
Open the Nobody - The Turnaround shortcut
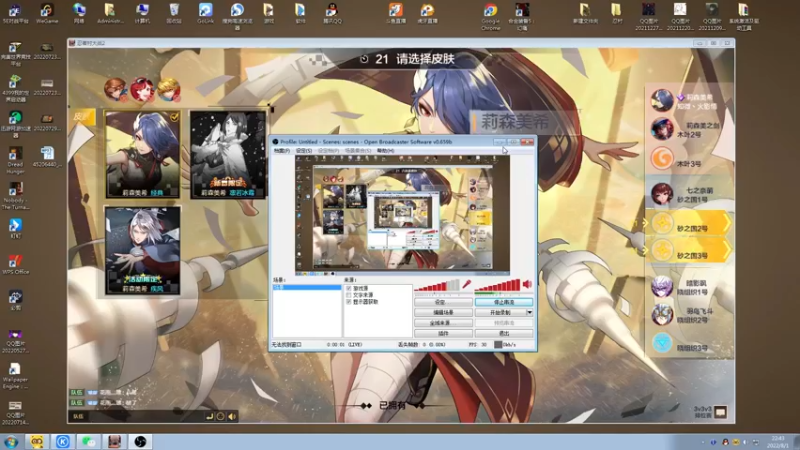[x=15, y=196]
